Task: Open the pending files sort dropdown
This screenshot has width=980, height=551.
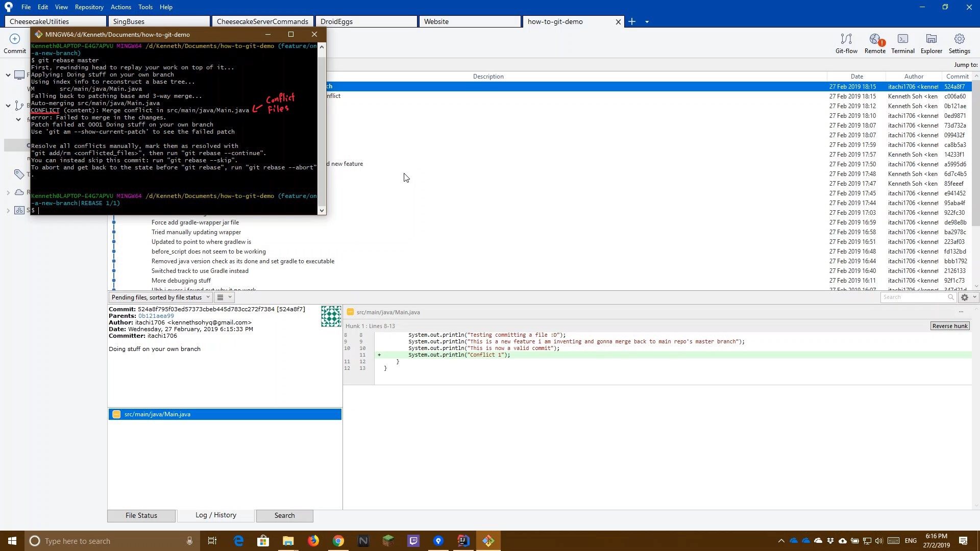Action: point(208,297)
